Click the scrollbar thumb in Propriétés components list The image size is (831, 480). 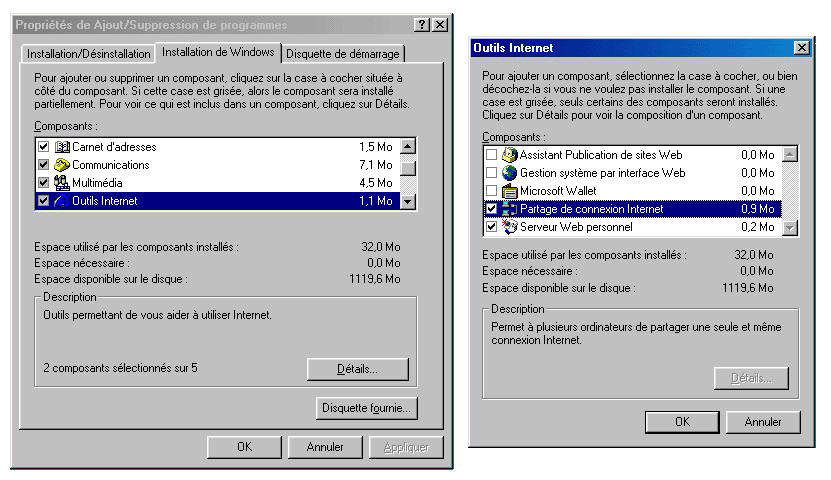(x=408, y=168)
